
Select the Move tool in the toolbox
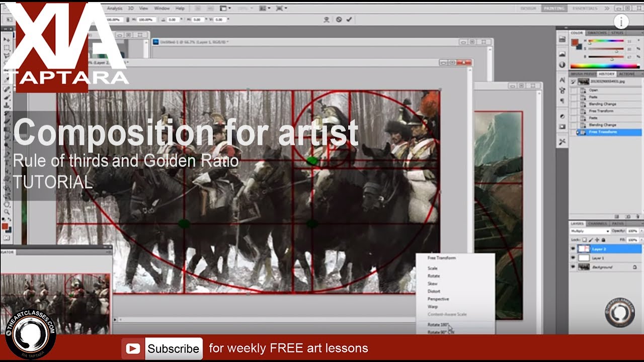pos(7,39)
